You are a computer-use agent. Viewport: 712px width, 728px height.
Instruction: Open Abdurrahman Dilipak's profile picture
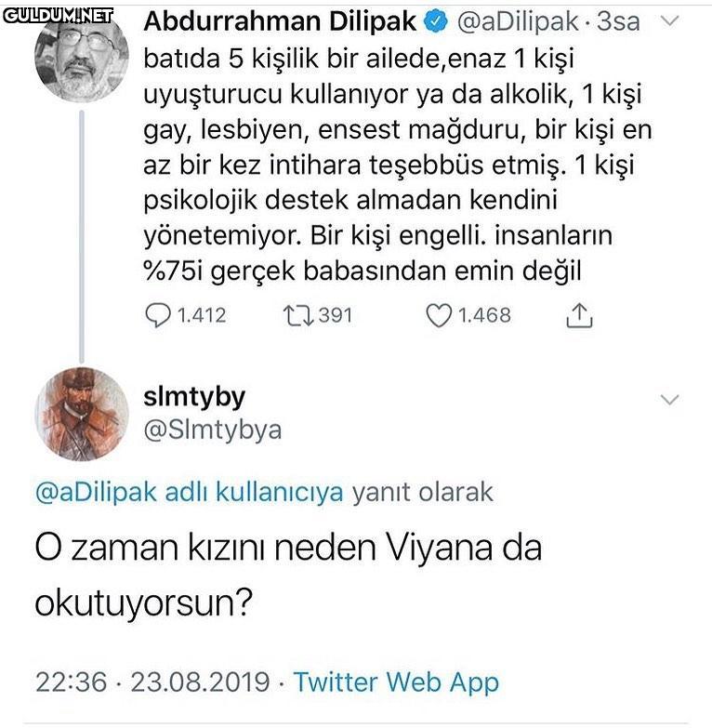81,58
